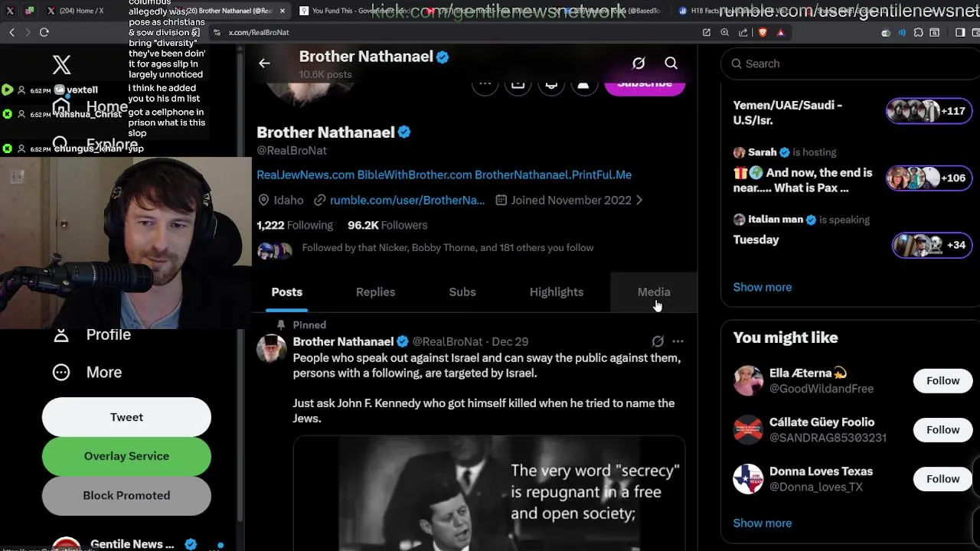
Task: Click browser forward navigation arrow
Action: 28,32
